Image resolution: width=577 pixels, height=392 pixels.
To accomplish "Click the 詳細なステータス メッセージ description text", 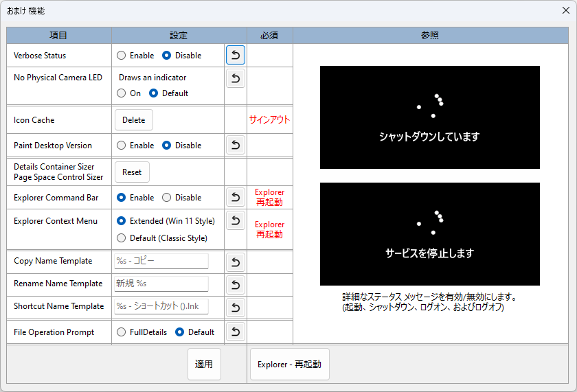I will (x=430, y=302).
